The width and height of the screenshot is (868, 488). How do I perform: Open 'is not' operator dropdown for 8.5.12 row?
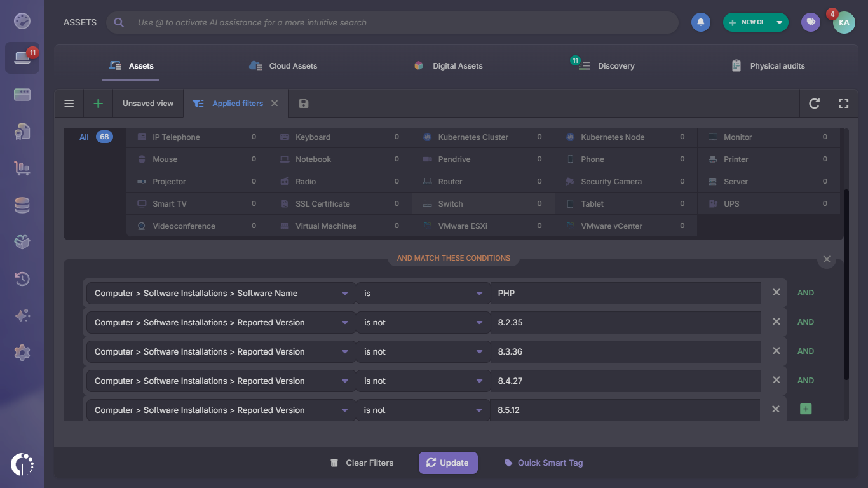[423, 410]
